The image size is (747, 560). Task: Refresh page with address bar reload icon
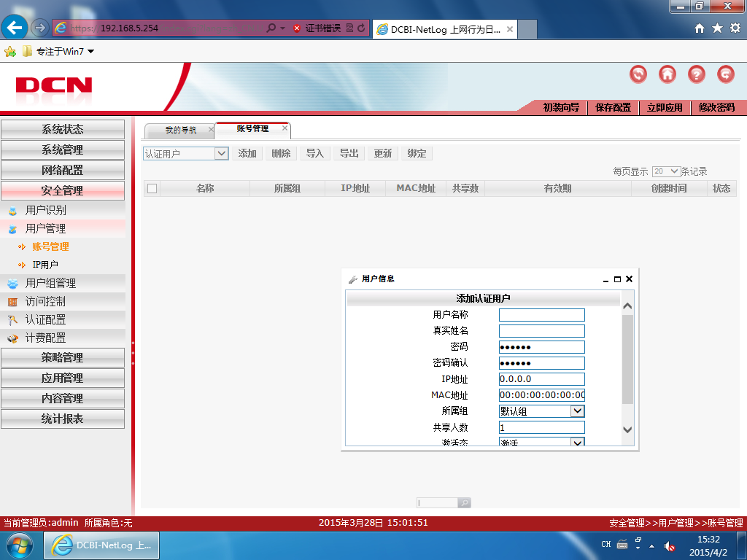pos(361,28)
